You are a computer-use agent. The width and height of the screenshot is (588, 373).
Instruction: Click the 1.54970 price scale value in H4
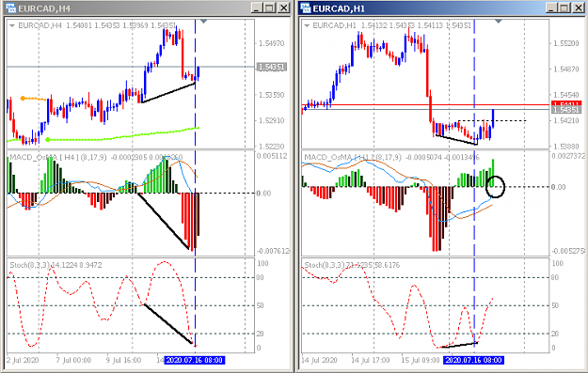272,44
